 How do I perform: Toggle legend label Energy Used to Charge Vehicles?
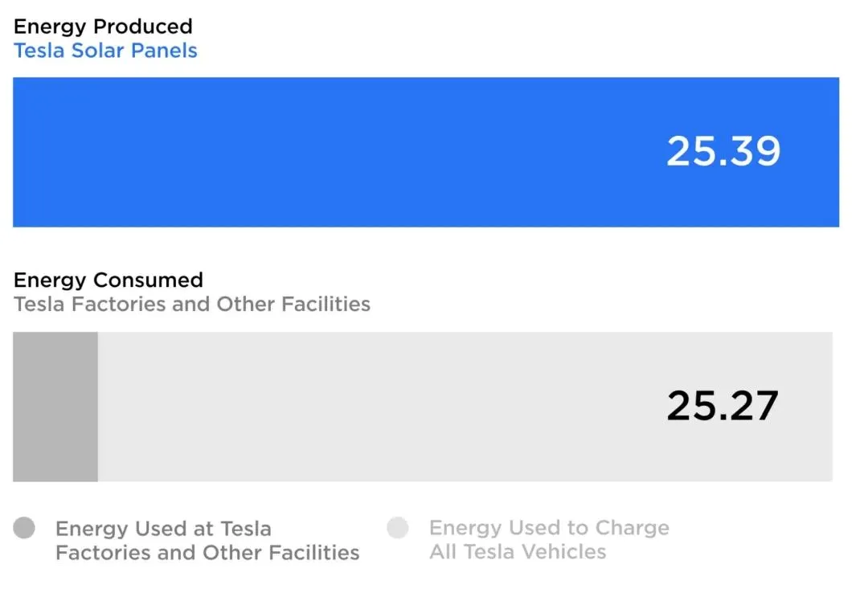point(549,539)
